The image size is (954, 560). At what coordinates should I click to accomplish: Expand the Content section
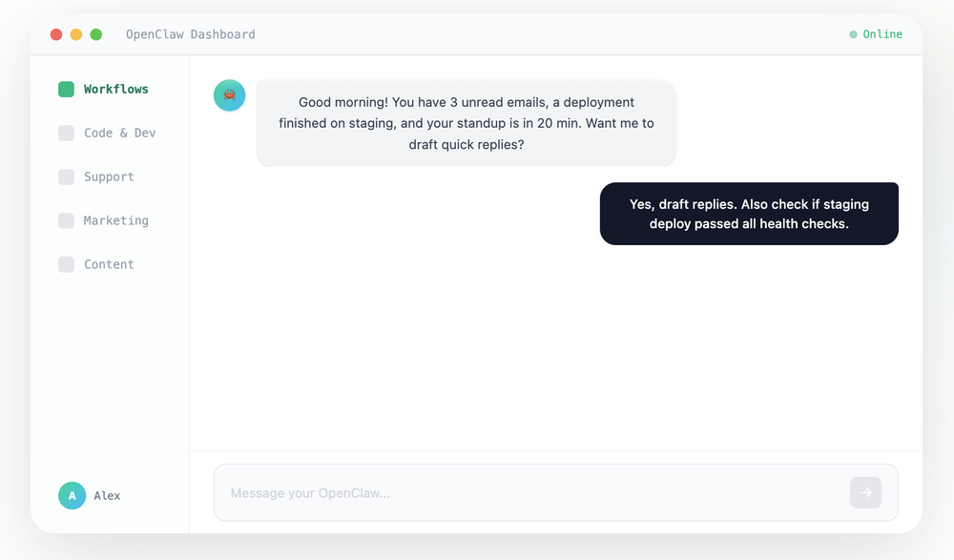click(108, 264)
